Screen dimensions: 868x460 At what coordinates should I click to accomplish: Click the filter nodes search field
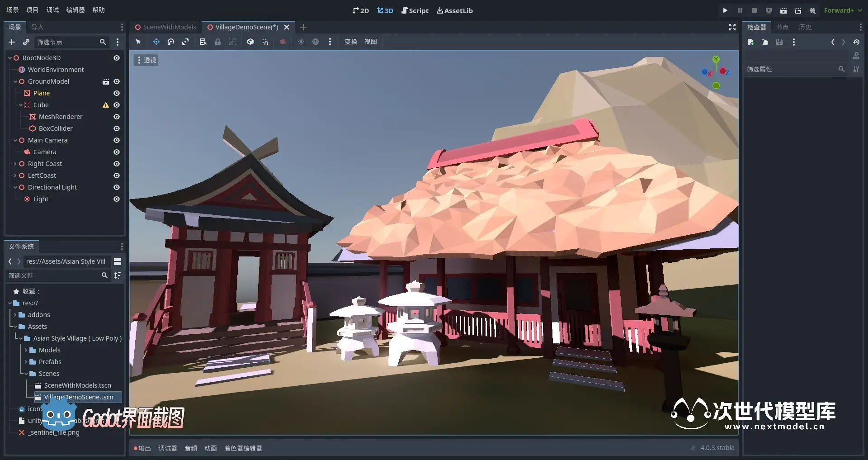(x=67, y=42)
